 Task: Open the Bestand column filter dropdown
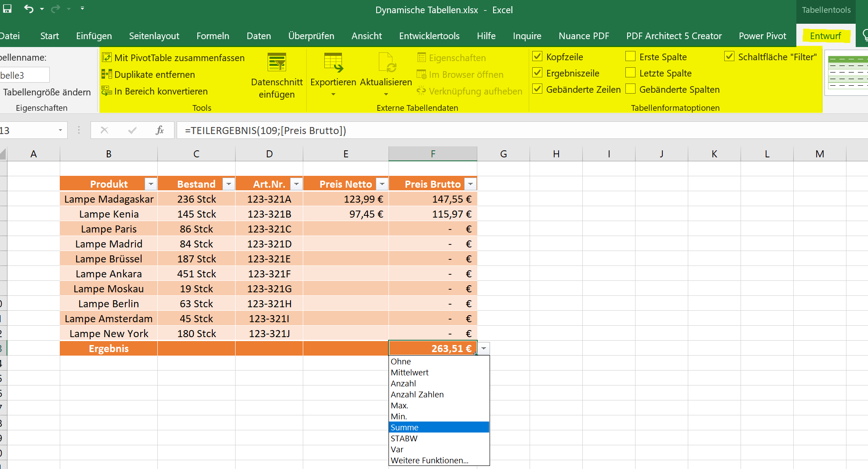(229, 184)
